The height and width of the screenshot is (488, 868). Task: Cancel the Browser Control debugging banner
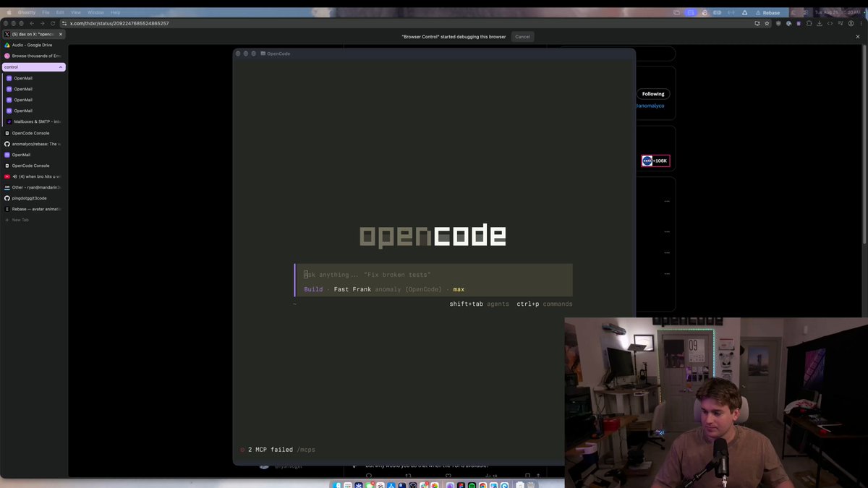(x=522, y=36)
